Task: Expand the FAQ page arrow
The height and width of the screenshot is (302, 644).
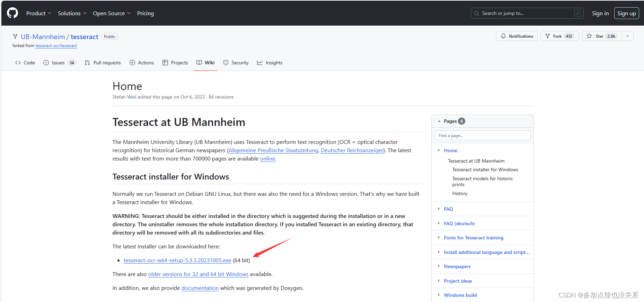Action: coord(439,209)
